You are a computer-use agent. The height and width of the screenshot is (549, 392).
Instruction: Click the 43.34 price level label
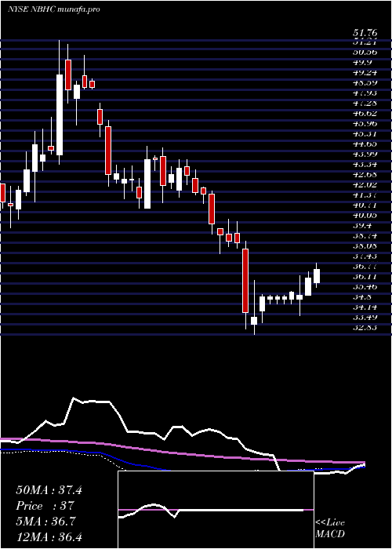[365, 164]
